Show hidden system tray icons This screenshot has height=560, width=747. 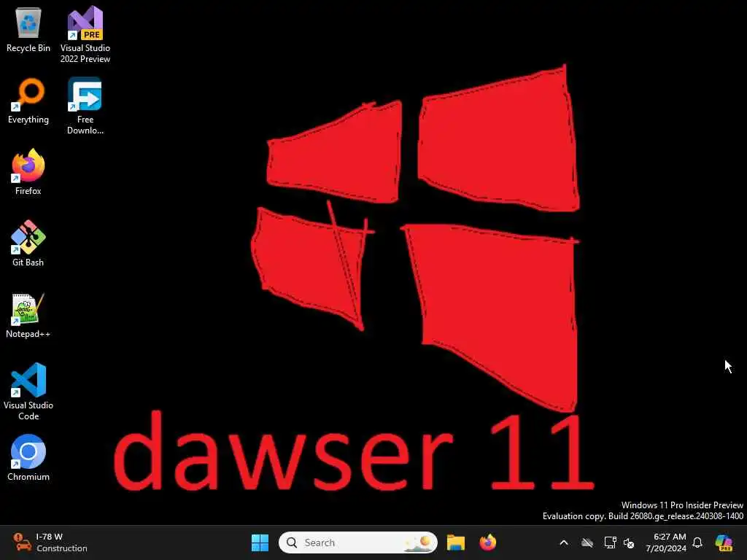point(564,542)
